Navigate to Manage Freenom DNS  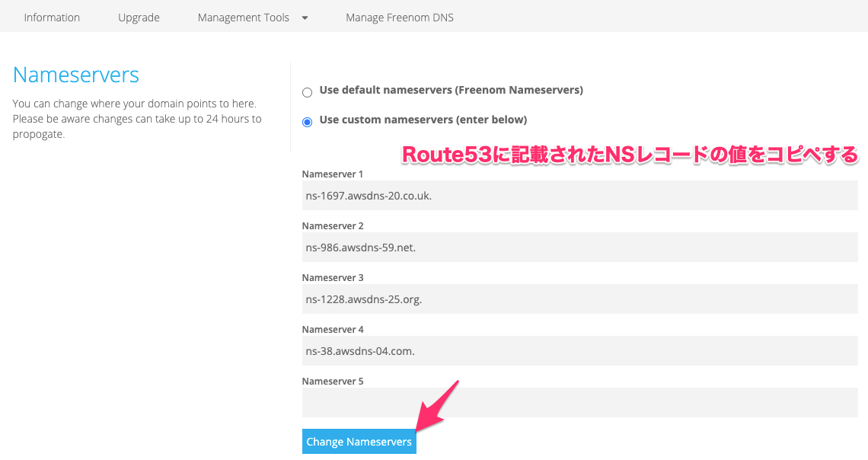(x=399, y=17)
